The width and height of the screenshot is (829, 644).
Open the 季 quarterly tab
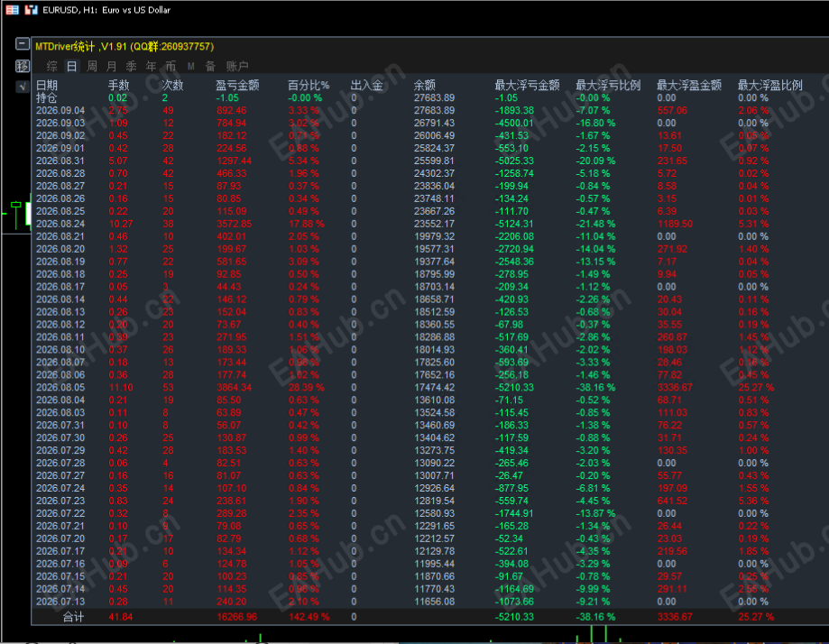tap(131, 66)
